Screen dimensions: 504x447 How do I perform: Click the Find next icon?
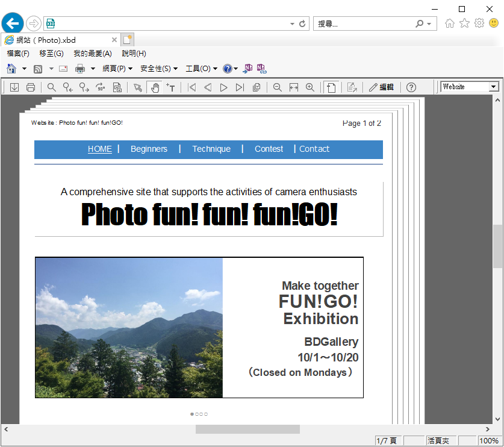click(84, 87)
